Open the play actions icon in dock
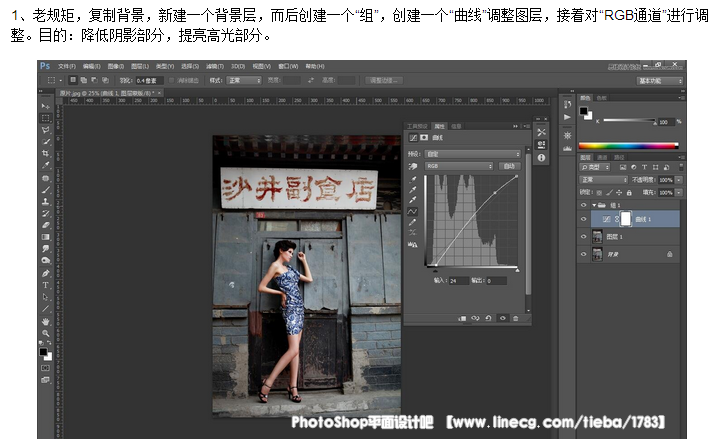This screenshot has width=715, height=439. tap(567, 117)
